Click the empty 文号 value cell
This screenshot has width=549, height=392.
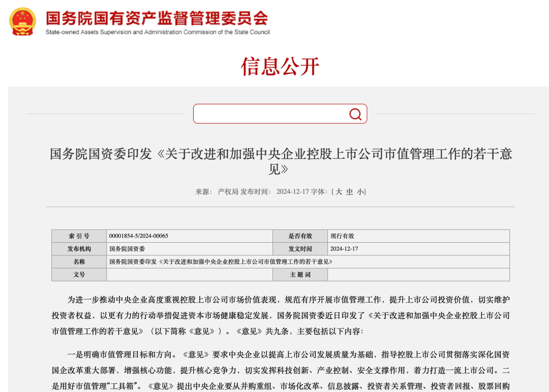189,275
